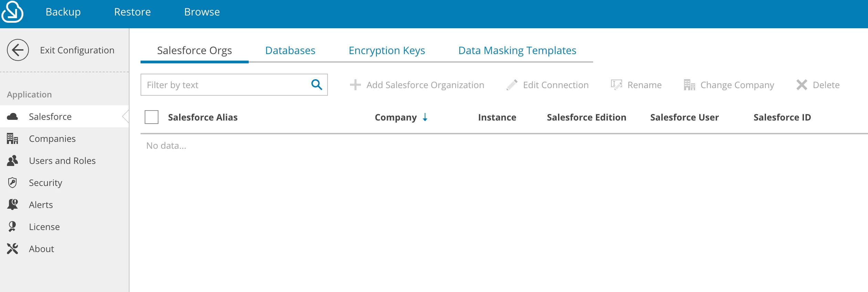
Task: Sort by Salesforce Alias column
Action: pyautogui.click(x=203, y=117)
